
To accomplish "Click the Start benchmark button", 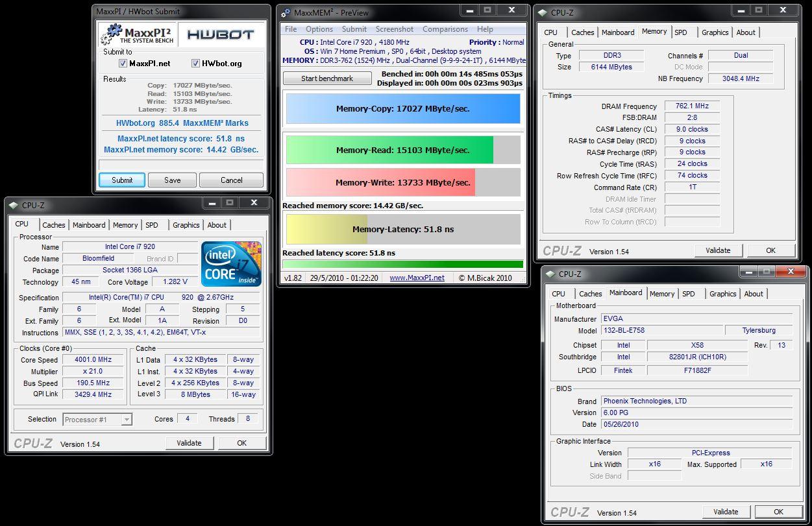I will coord(327,78).
